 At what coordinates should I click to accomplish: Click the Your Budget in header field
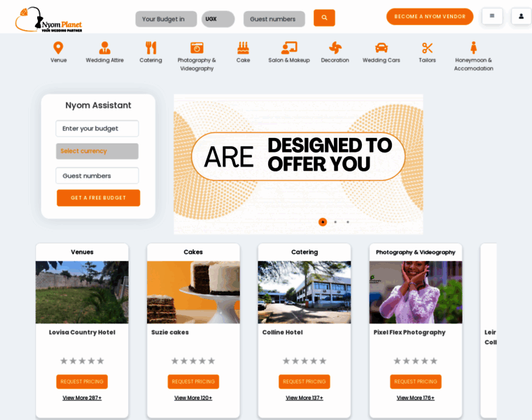pyautogui.click(x=166, y=19)
